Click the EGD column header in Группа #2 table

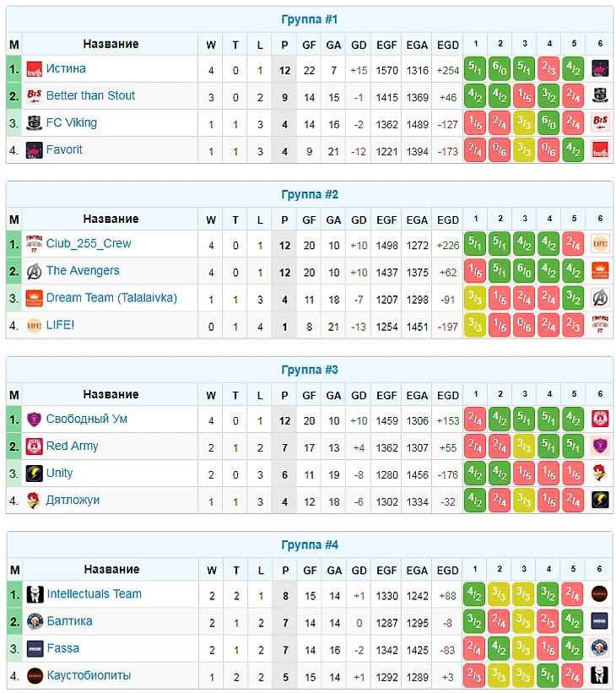click(x=448, y=220)
